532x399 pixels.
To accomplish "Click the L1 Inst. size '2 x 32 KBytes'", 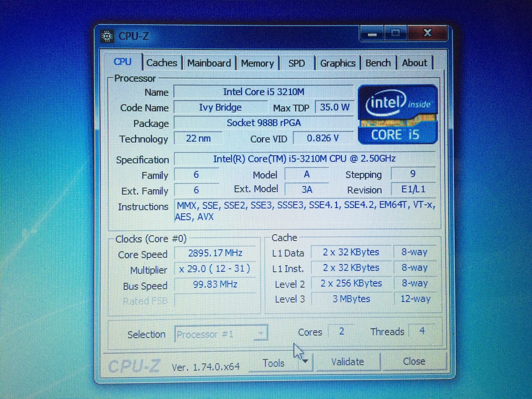I will (351, 268).
